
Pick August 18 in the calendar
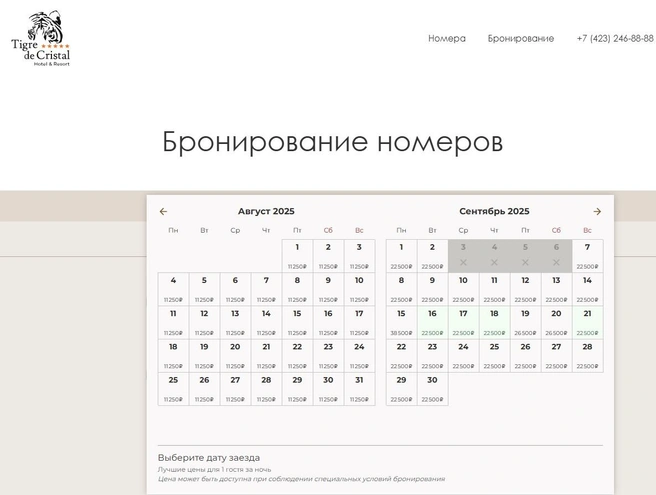point(173,356)
